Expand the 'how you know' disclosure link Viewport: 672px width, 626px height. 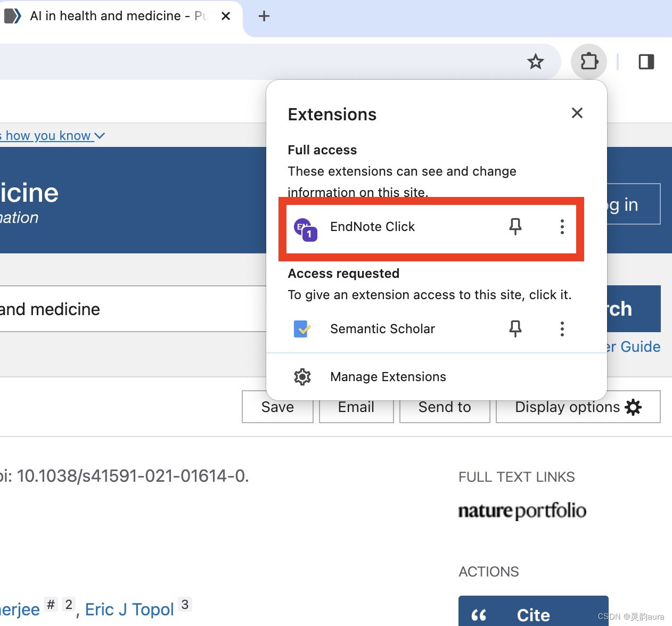point(53,136)
